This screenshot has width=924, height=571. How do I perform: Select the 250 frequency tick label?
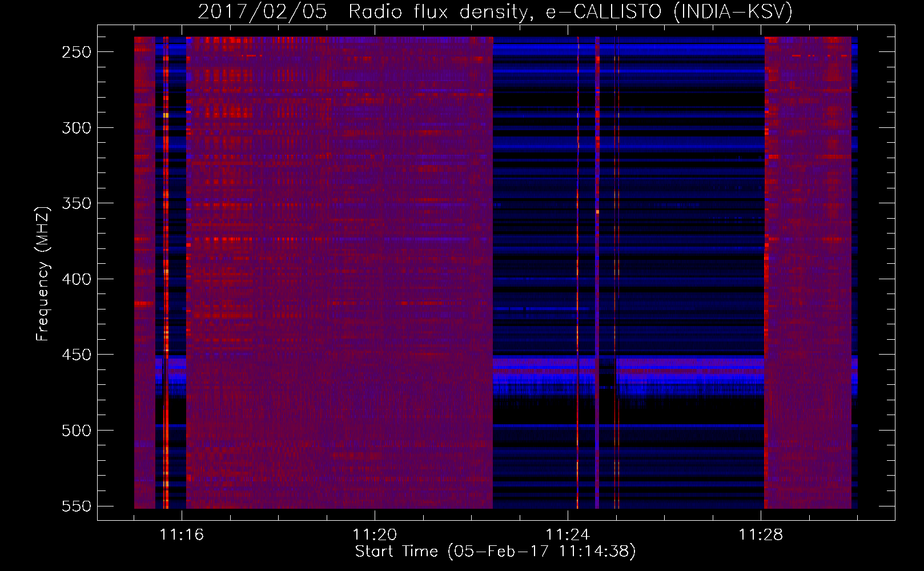pos(77,52)
